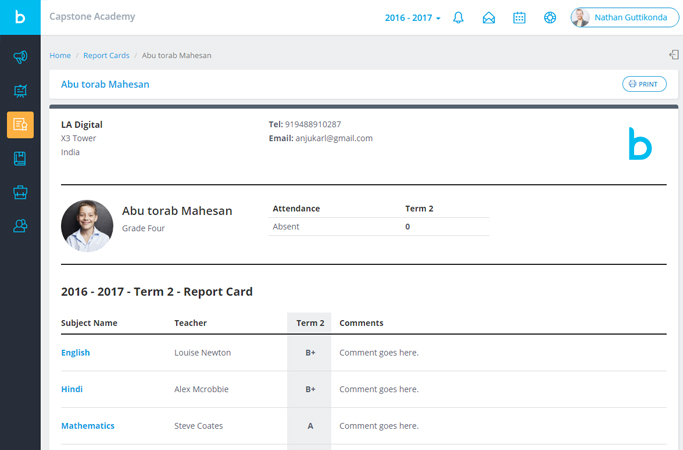Screen dimensions: 683x450
Task: Expand the 2016 - 2017 year dropdown
Action: 413,18
